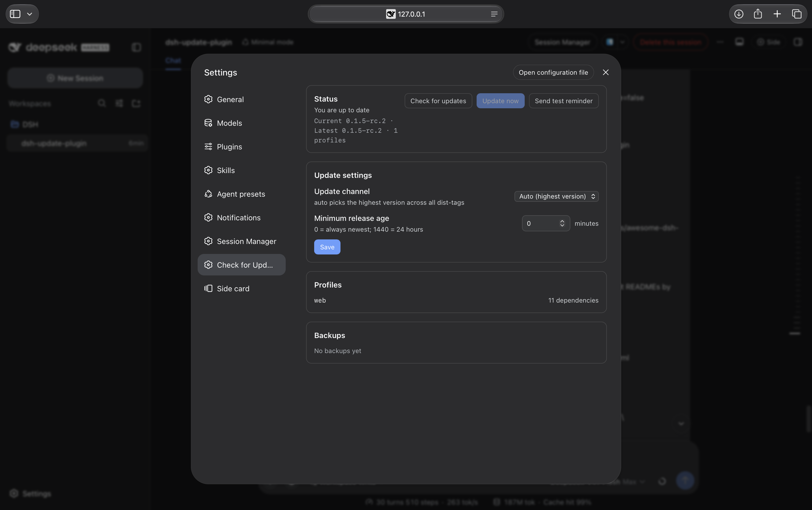This screenshot has height=510, width=812.
Task: Open the Models settings section
Action: click(241, 123)
